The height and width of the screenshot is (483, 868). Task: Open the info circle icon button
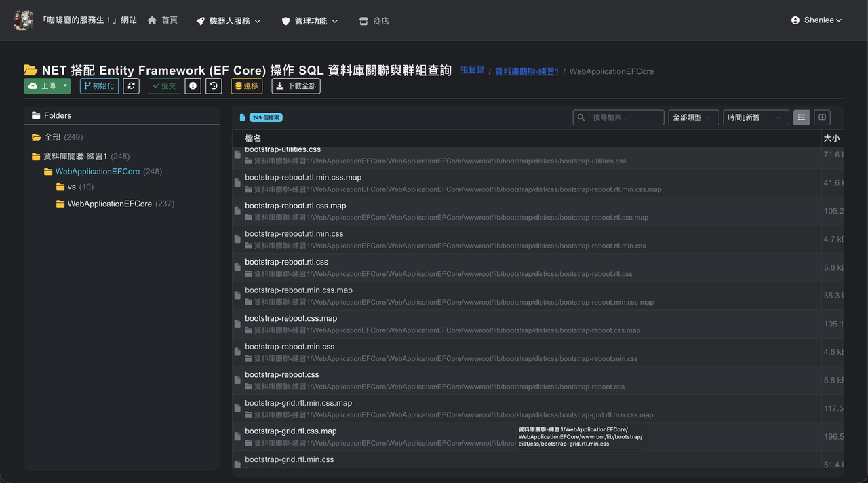[193, 86]
